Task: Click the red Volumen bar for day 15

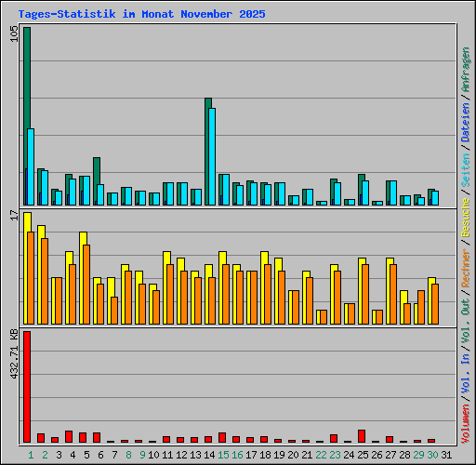Action: point(222,437)
